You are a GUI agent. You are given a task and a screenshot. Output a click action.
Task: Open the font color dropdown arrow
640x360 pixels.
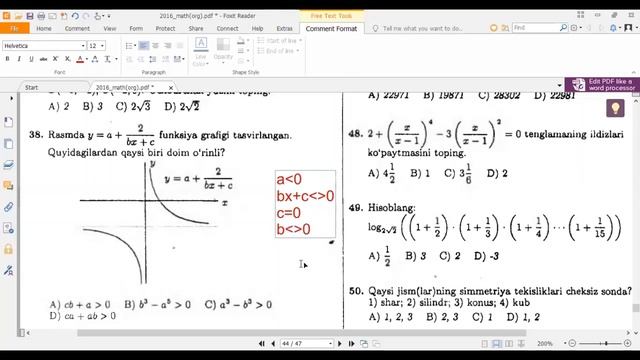click(x=87, y=59)
